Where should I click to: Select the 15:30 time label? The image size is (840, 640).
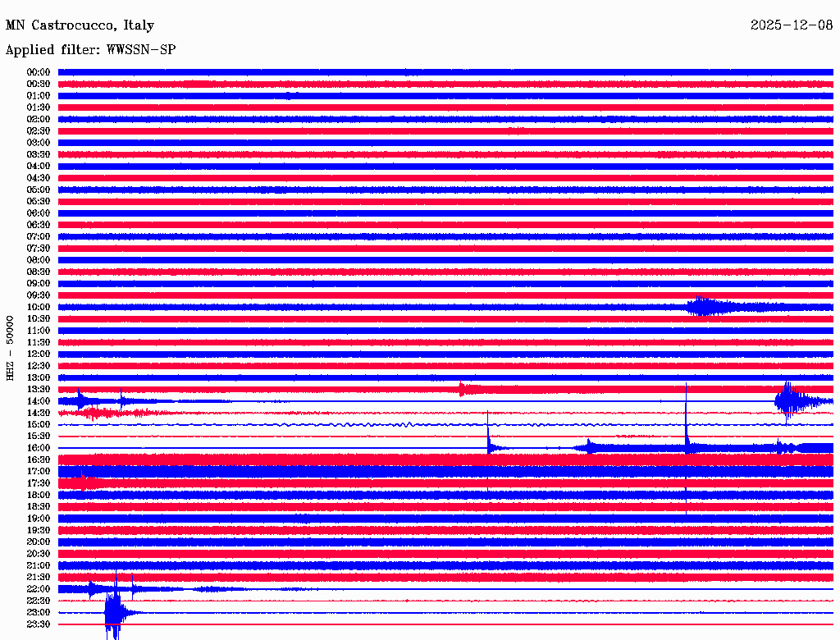(x=39, y=437)
